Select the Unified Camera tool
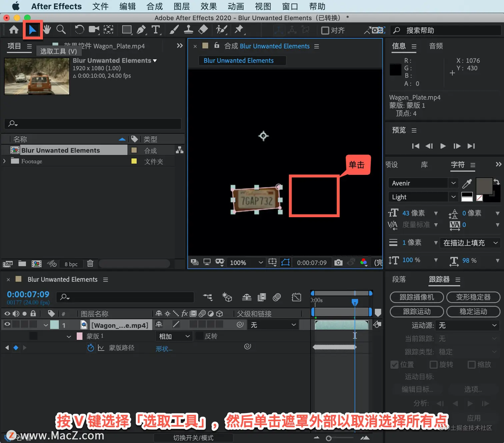This screenshot has height=443, width=504. pos(94,30)
